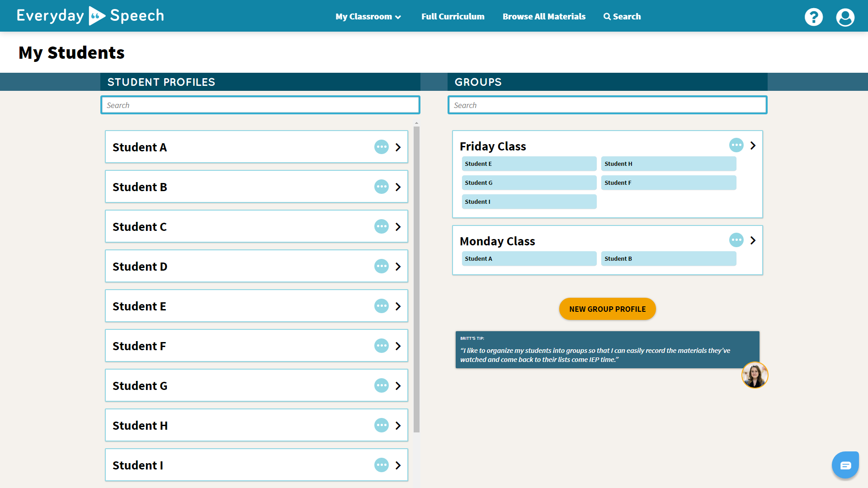Open the user account profile icon
The image size is (868, 488).
pos(845,17)
